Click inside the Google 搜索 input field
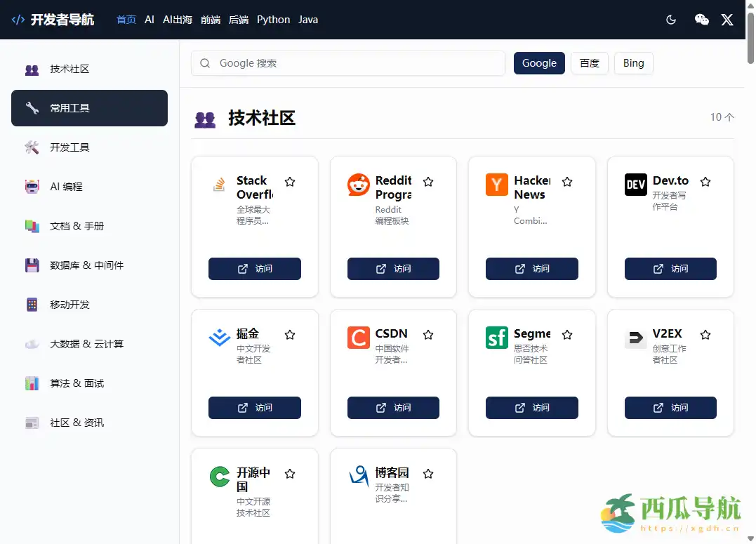Screen dimensions: 756x544 347,63
